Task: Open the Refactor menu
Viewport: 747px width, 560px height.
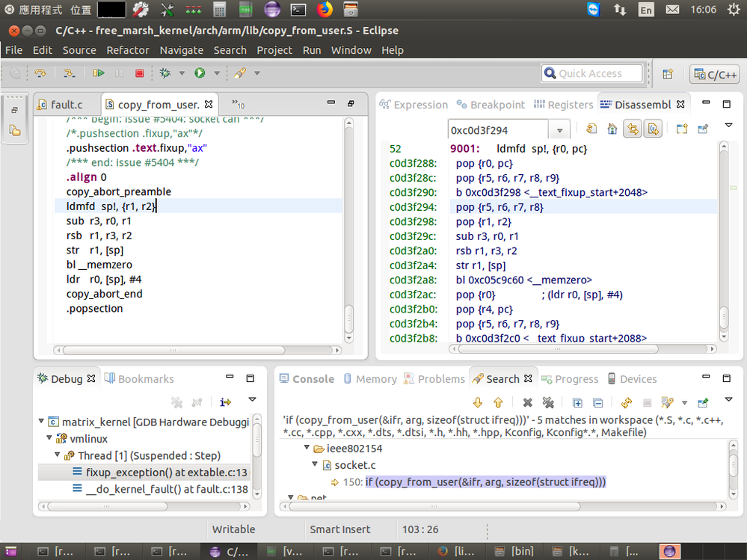Action: point(128,50)
